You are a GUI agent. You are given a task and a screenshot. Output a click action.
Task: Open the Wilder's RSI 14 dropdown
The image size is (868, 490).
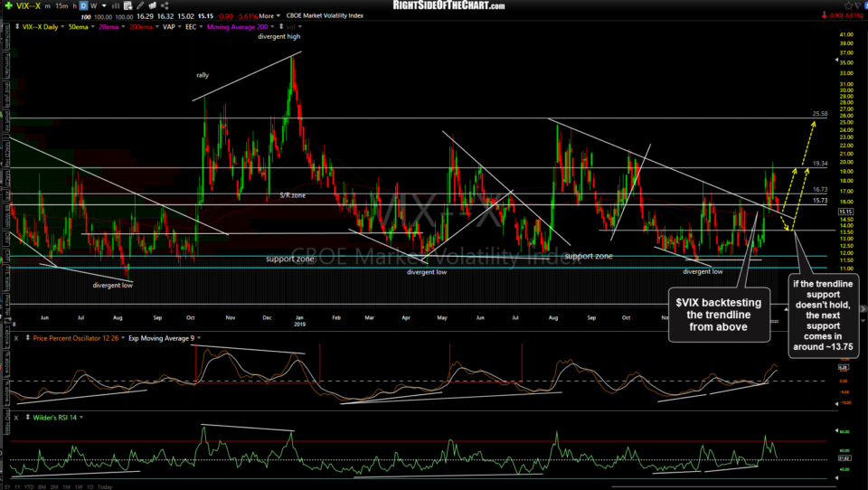tap(81, 418)
